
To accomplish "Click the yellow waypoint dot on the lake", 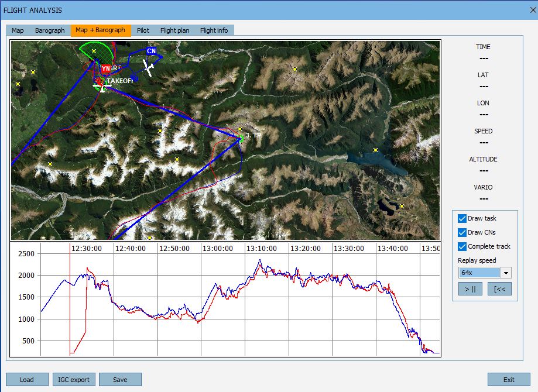I will (375, 150).
